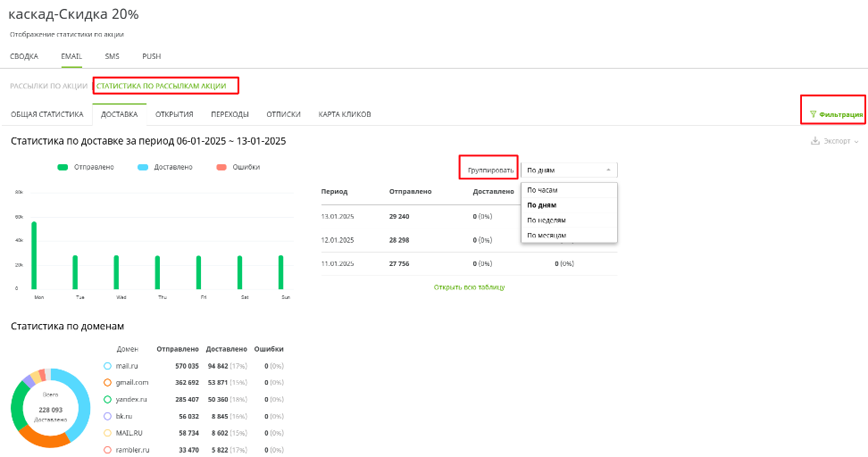Toggle the red Ошибки legend series
Viewport: 868px width, 457px height.
click(x=221, y=167)
